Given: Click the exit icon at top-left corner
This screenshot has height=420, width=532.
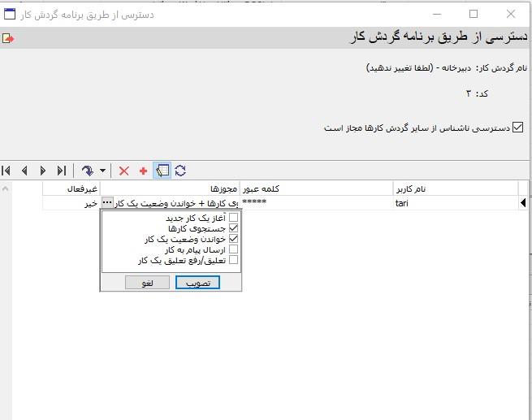Looking at the screenshot, I should coord(7,38).
